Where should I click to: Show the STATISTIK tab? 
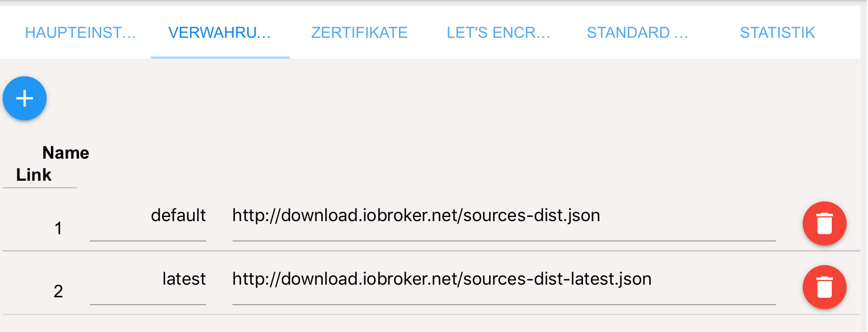pos(777,33)
